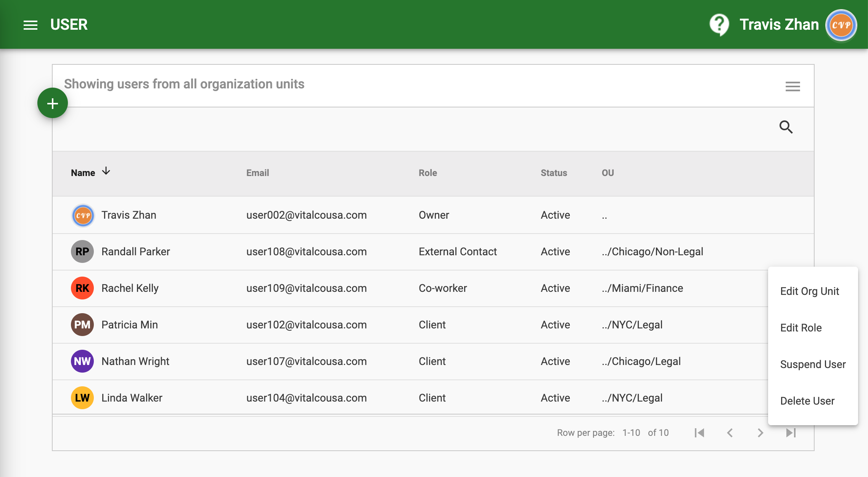The image size is (868, 477).
Task: Open the search magnifier icon
Action: [786, 127]
